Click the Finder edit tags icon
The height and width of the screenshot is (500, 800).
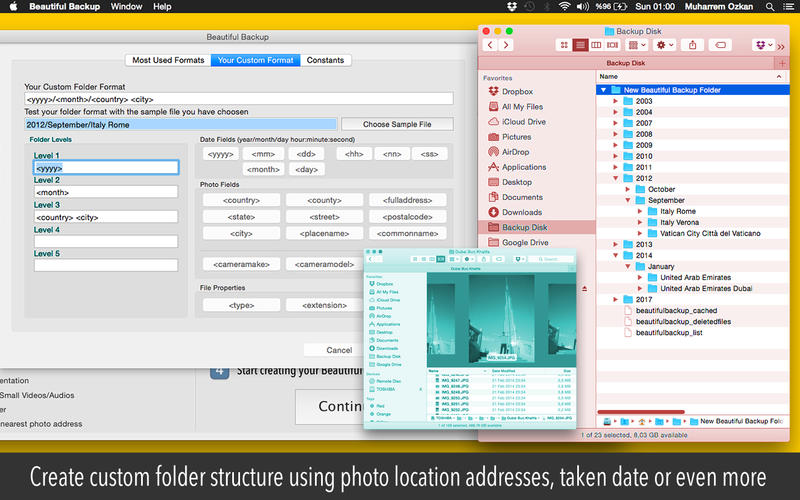(x=720, y=45)
